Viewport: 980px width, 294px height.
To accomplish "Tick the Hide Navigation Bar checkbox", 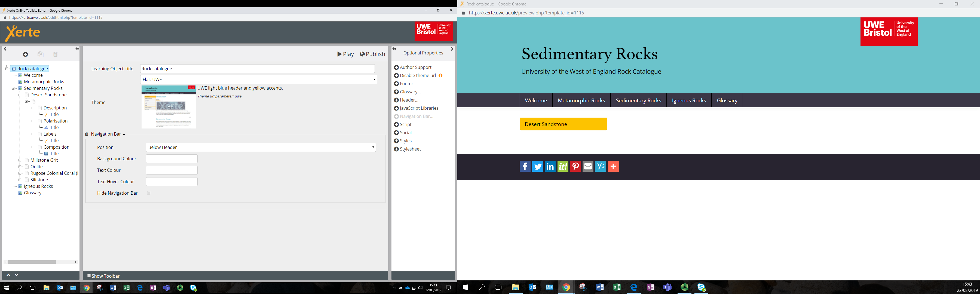I will 149,193.
